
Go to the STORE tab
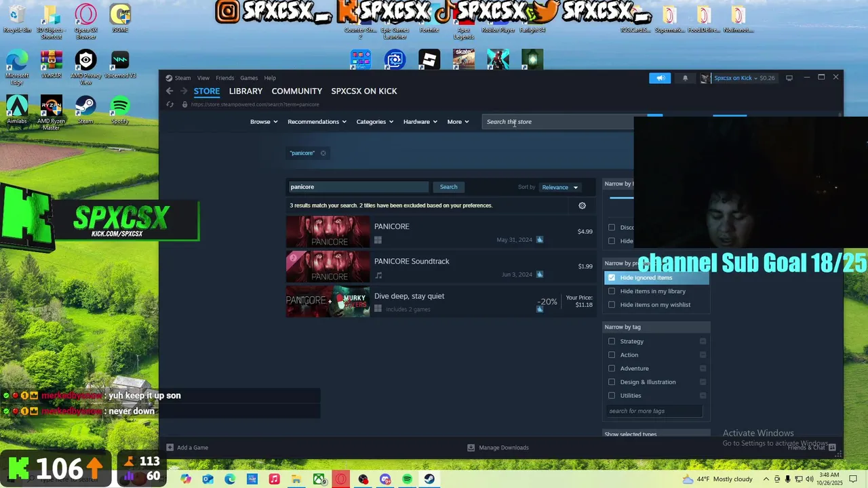tap(207, 91)
